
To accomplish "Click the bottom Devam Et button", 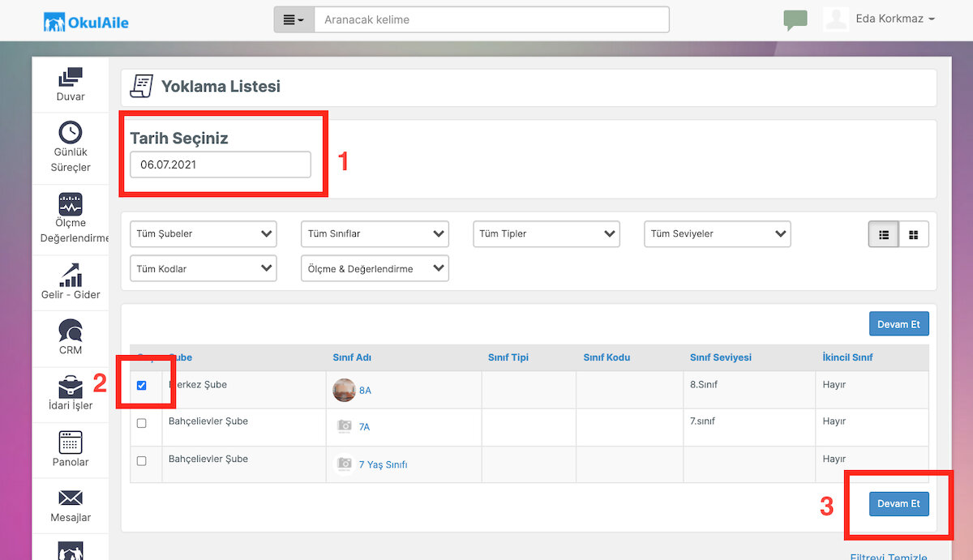I will coord(899,503).
